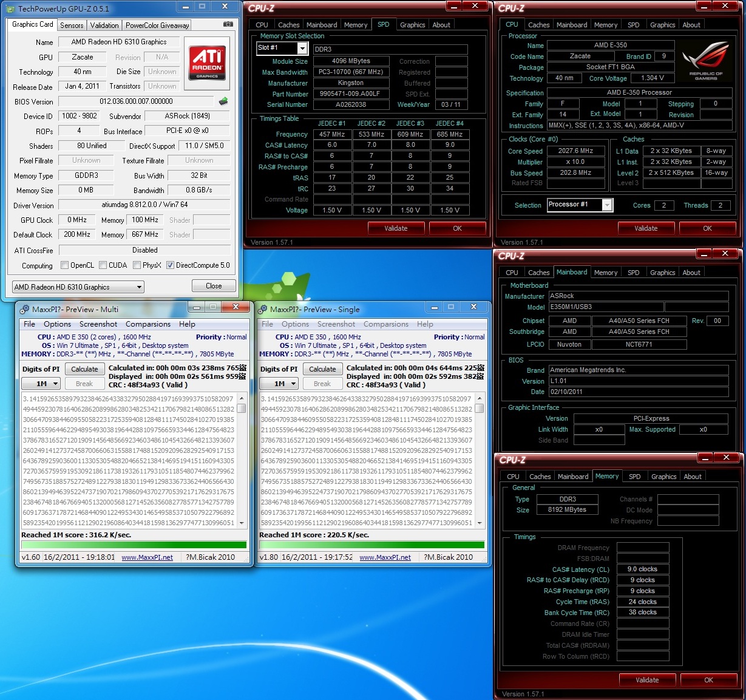746x700 pixels.
Task: Click the Core Speed value 2027.6 MHz
Action: pyautogui.click(x=576, y=151)
